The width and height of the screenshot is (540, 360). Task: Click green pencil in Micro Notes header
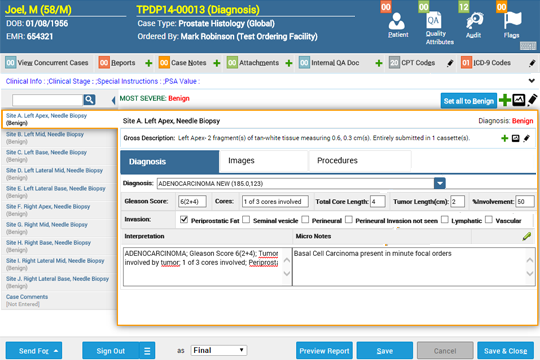(x=527, y=236)
